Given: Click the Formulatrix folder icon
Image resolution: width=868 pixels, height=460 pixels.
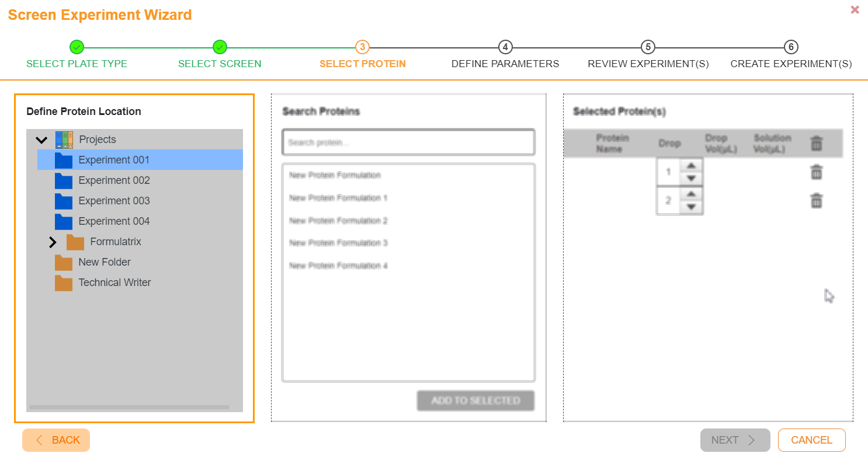Looking at the screenshot, I should 75,242.
